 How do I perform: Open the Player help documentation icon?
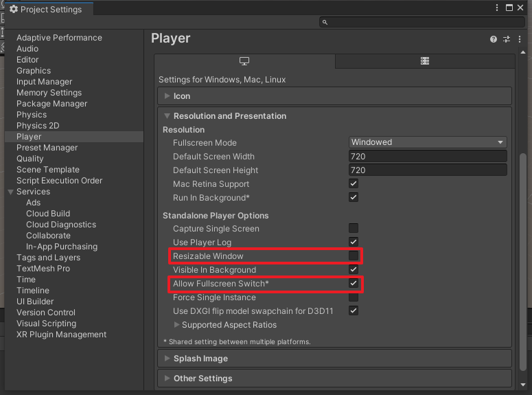point(494,39)
